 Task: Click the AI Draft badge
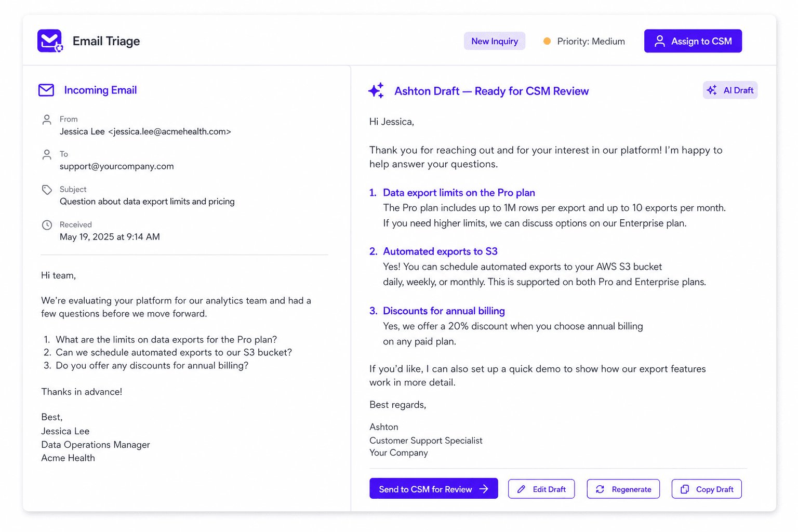point(730,90)
